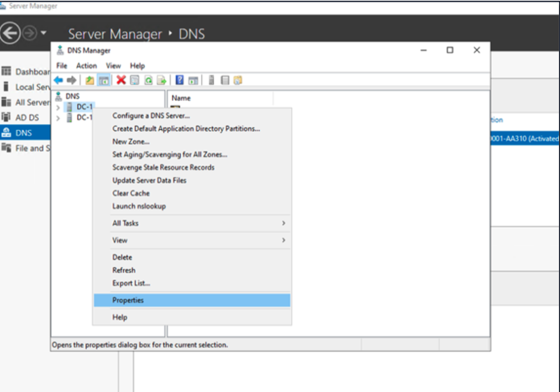Choose Configure a DNS Server option
Viewport: 560px width, 392px height.
point(151,116)
